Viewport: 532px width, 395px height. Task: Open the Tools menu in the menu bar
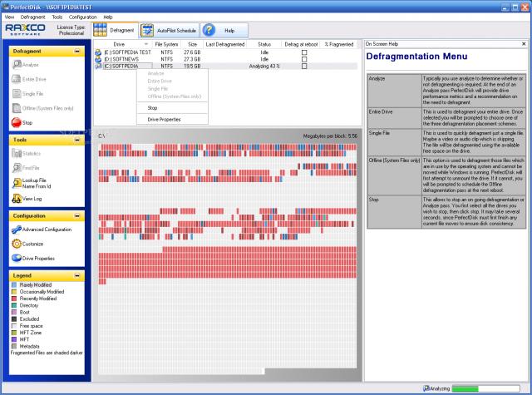pyautogui.click(x=57, y=17)
